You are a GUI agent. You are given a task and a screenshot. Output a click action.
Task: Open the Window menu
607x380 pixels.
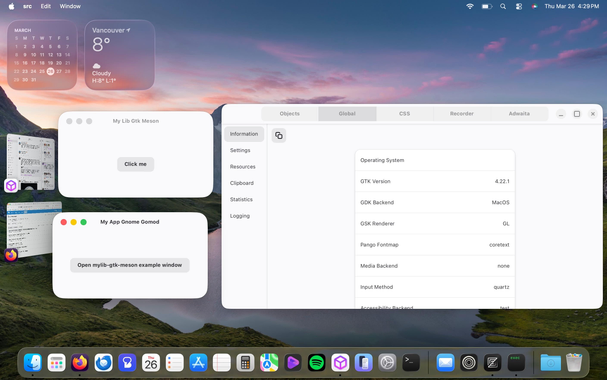tap(70, 6)
